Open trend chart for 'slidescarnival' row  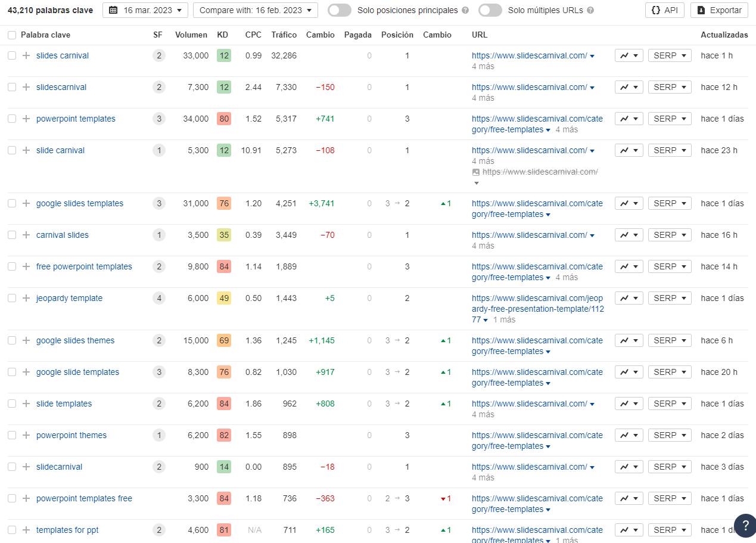coord(629,87)
